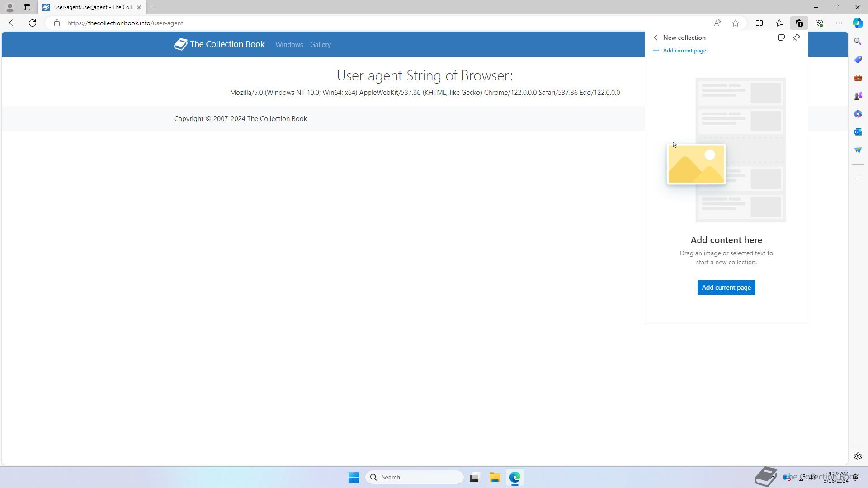Open File Explorer from taskbar
The height and width of the screenshot is (488, 868).
(x=495, y=477)
